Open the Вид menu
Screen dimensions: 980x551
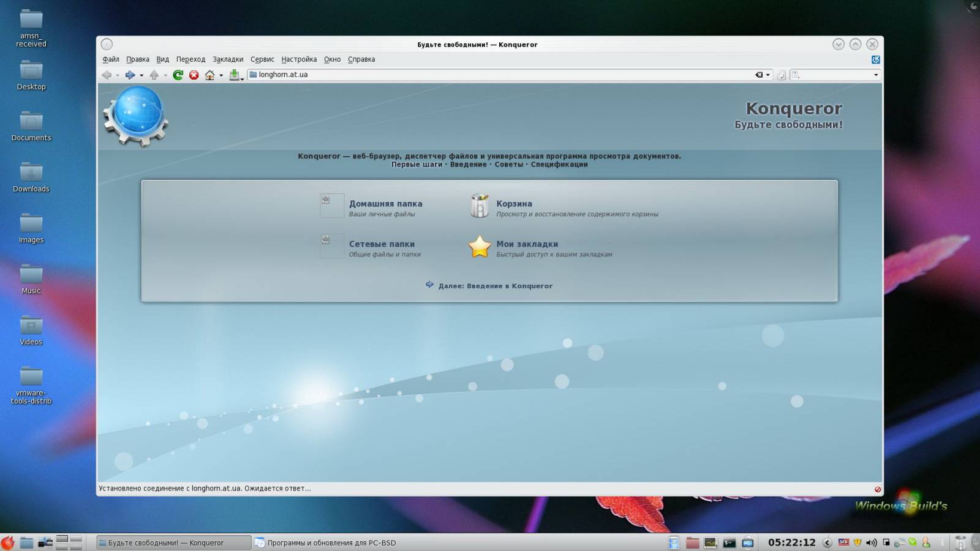pyautogui.click(x=162, y=59)
